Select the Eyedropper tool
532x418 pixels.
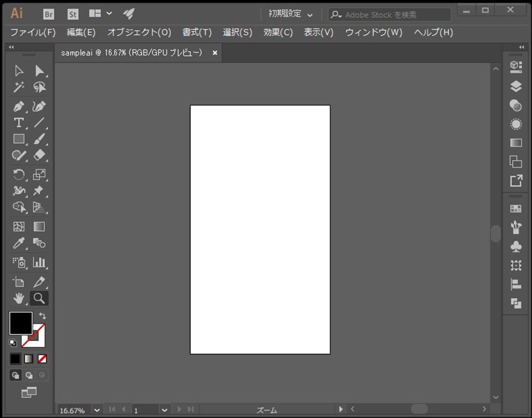[x=19, y=243]
